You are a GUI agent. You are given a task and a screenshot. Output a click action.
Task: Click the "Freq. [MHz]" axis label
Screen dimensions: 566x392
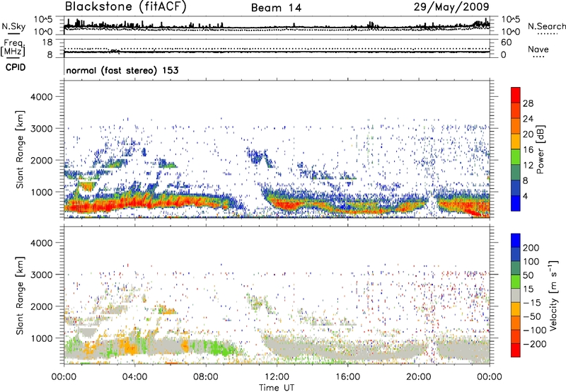click(13, 47)
